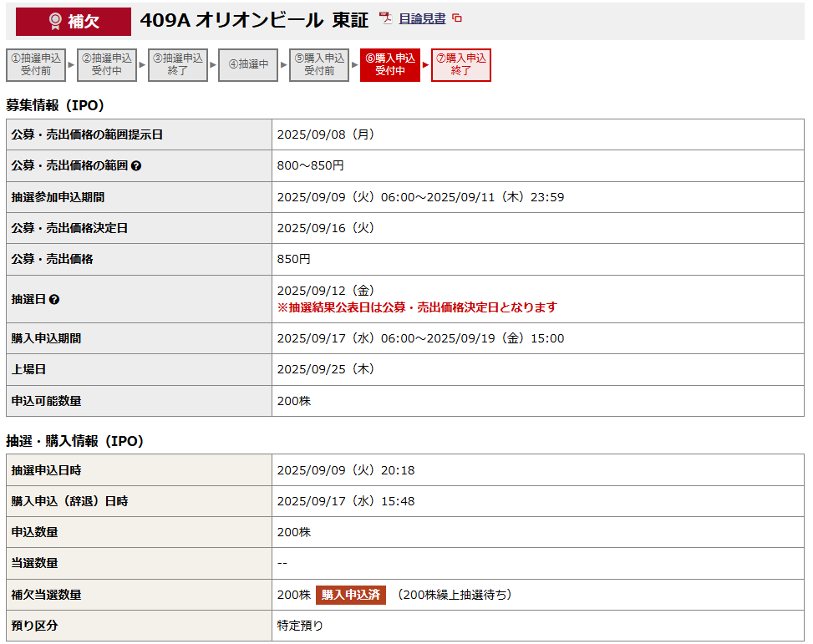Click the offering price 850円
Image resolution: width=813 pixels, height=644 pixels.
tap(294, 259)
